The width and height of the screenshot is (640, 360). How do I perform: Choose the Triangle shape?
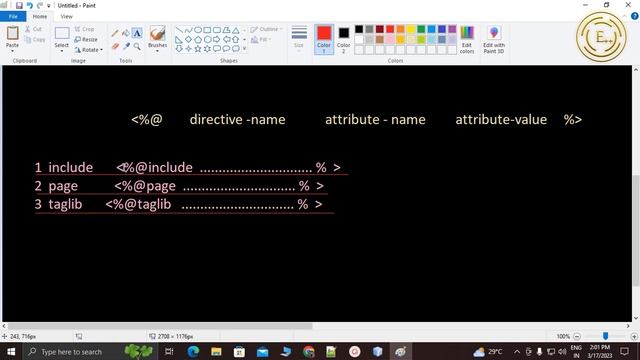pyautogui.click(x=236, y=30)
